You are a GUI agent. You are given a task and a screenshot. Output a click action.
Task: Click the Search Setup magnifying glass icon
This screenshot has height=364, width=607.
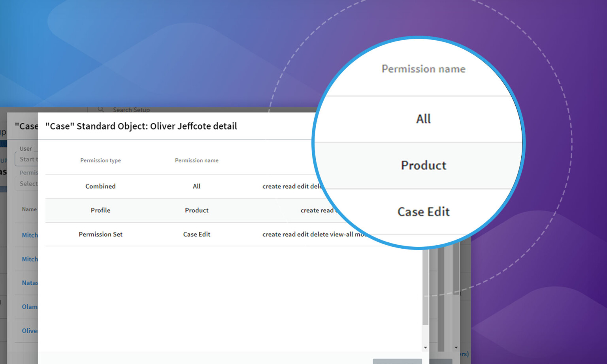coord(100,109)
